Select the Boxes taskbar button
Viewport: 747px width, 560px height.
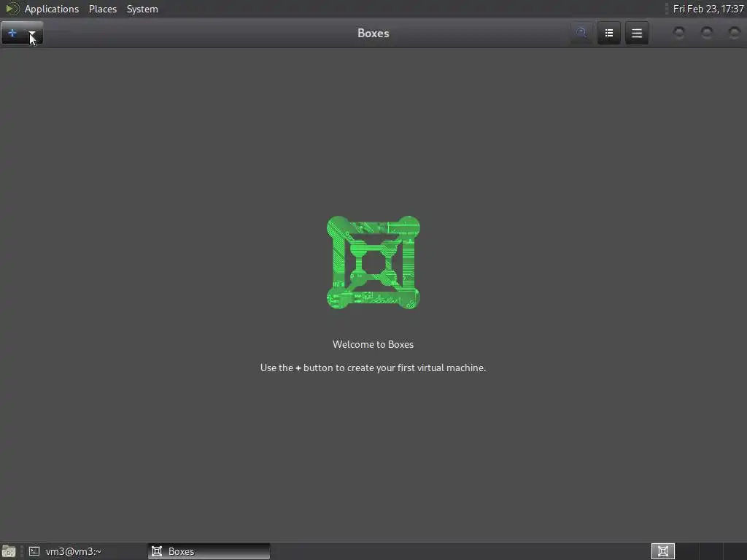point(209,551)
